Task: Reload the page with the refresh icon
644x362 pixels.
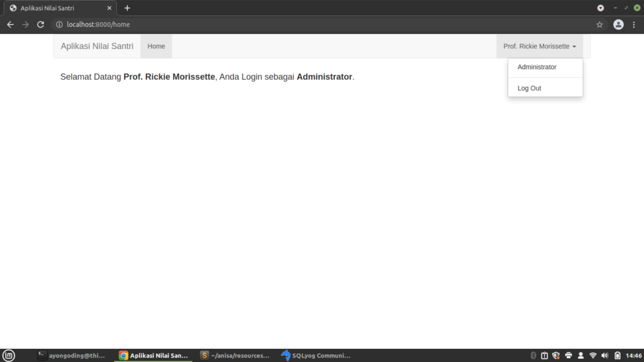Action: [x=40, y=25]
